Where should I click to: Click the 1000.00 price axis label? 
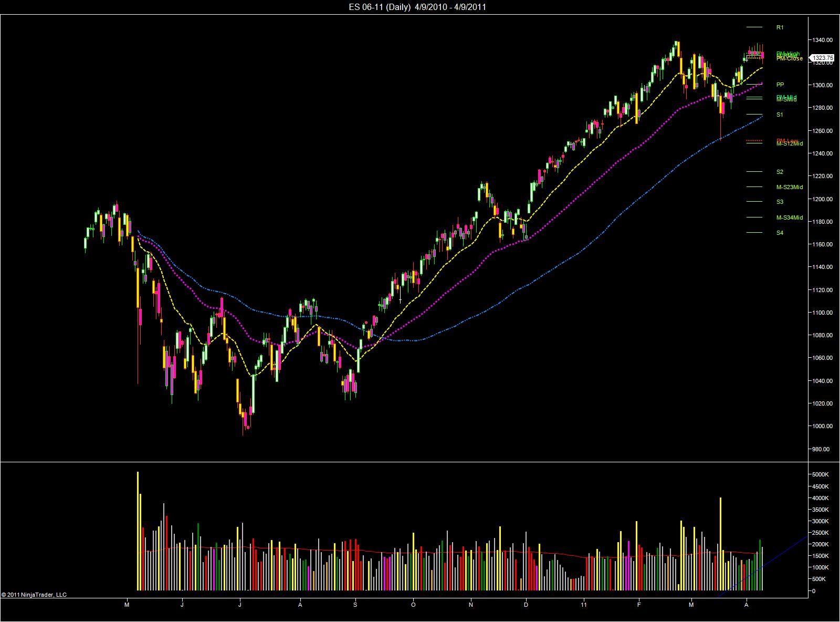(x=822, y=426)
